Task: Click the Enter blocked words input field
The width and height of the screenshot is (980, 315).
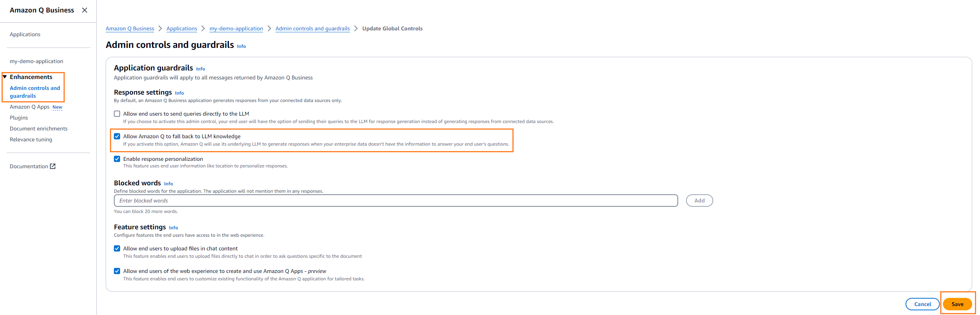Action: 396,201
